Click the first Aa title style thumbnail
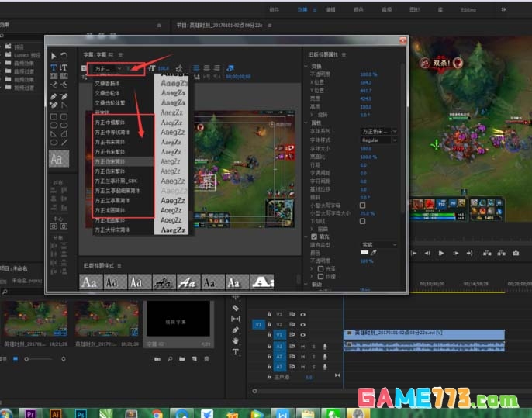 tap(91, 282)
